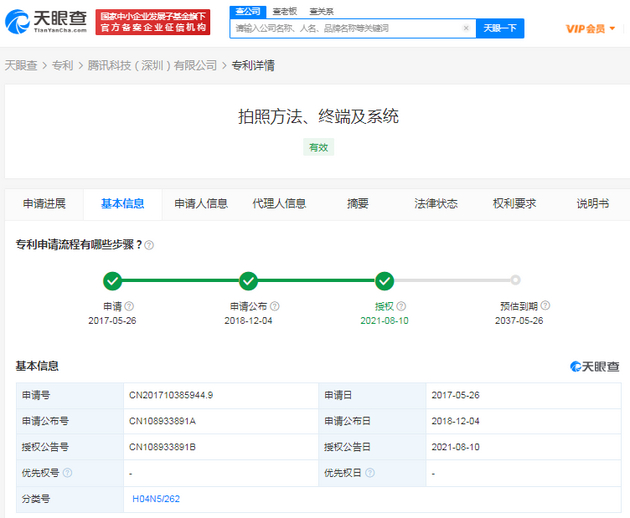The image size is (630, 518).
Task: Clear the search box with the X icon
Action: [466, 29]
